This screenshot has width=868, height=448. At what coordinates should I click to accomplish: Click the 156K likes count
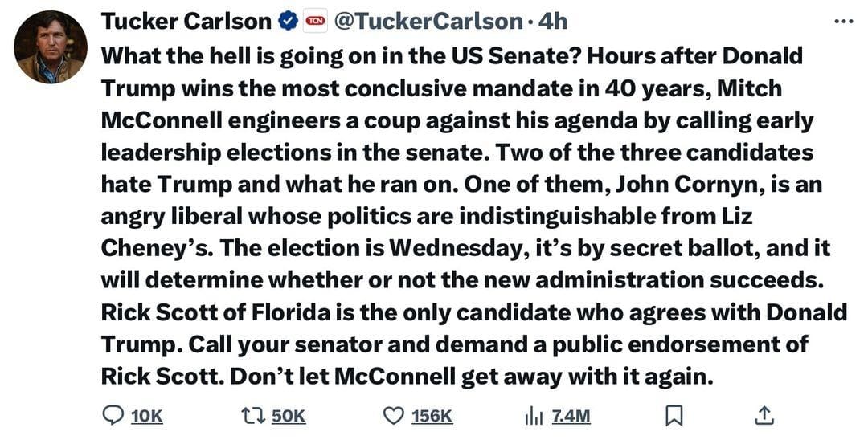point(432,416)
